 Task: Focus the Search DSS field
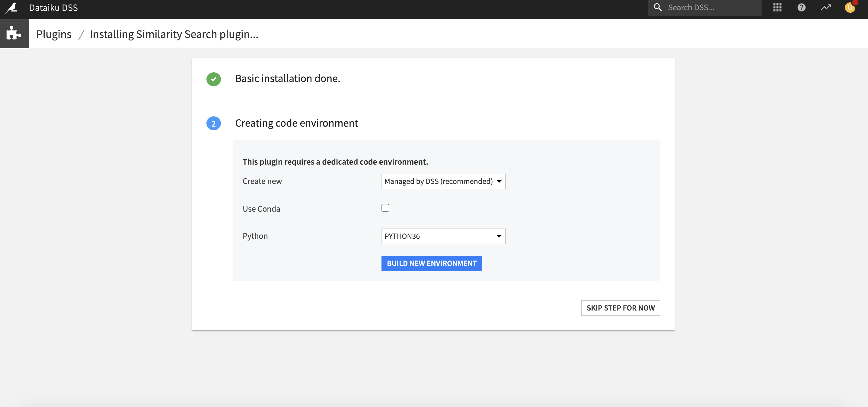pyautogui.click(x=711, y=8)
